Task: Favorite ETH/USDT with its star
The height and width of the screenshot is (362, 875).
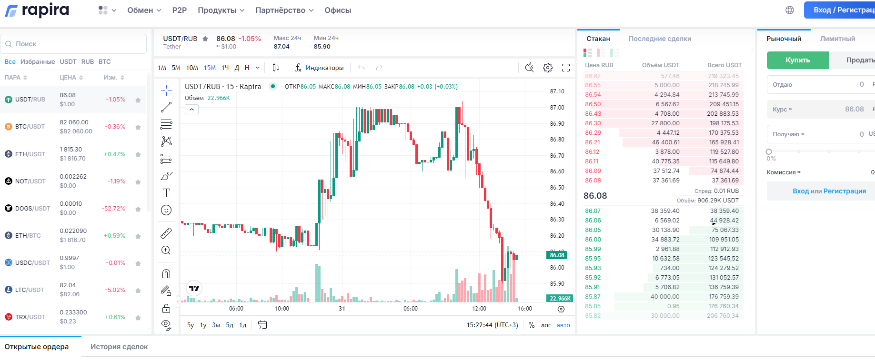Action: (x=138, y=154)
